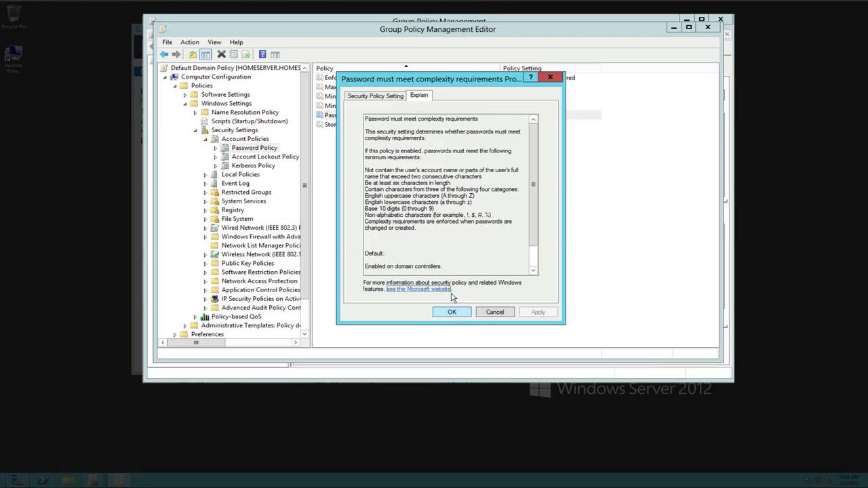This screenshot has width=868, height=488.
Task: Toggle the Show/Hide Console Tree toolbar icon
Action: point(205,54)
